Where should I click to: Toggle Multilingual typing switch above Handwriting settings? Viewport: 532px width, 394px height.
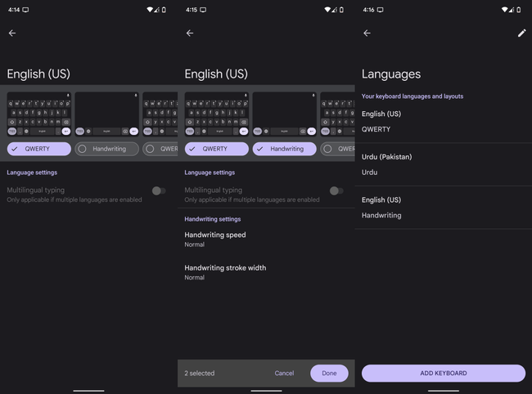click(336, 190)
